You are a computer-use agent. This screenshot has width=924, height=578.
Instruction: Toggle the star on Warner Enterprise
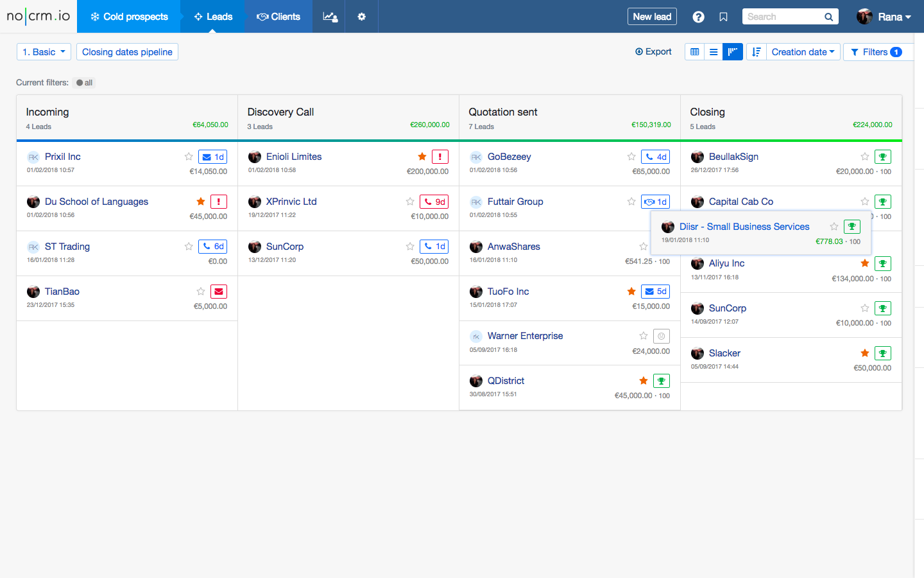point(644,336)
